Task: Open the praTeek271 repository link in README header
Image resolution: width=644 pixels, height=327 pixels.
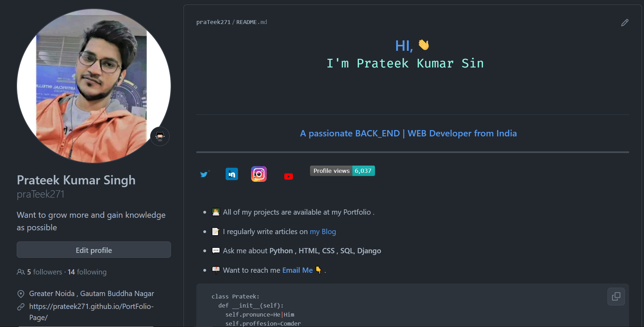Action: tap(213, 22)
